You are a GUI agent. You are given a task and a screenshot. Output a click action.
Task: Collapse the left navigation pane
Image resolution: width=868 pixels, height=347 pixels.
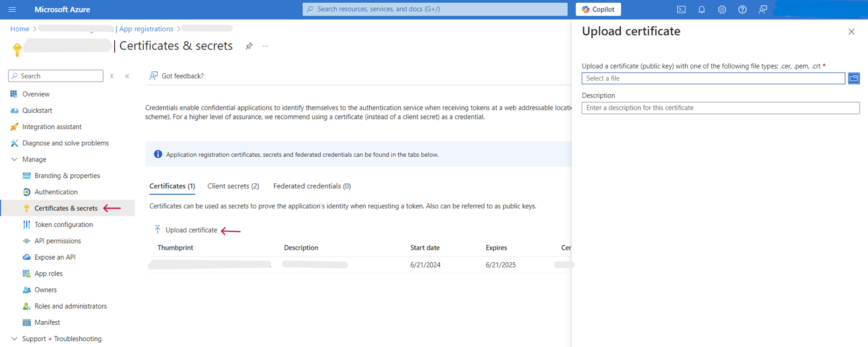[x=127, y=76]
